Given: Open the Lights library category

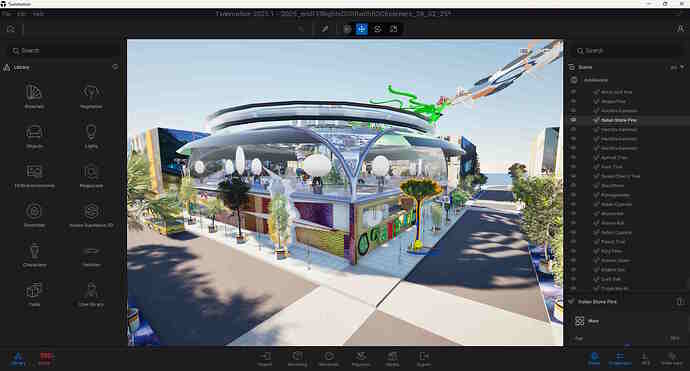Looking at the screenshot, I should pos(91,136).
